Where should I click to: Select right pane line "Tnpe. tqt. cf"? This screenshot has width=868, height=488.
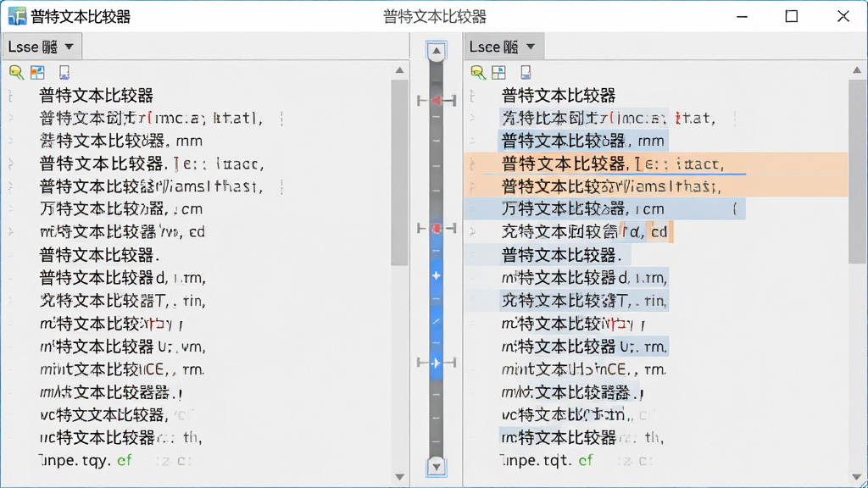(x=547, y=460)
